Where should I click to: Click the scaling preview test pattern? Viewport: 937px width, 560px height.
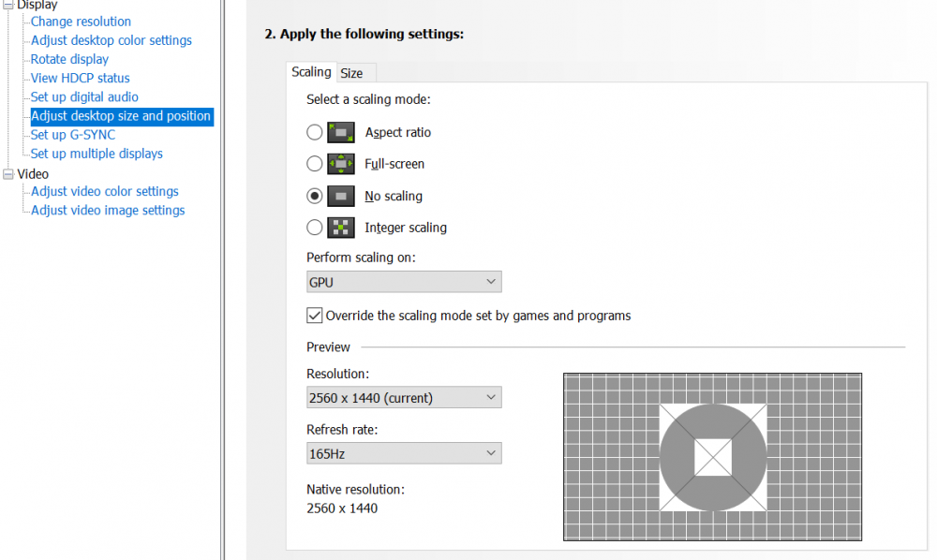pyautogui.click(x=712, y=457)
